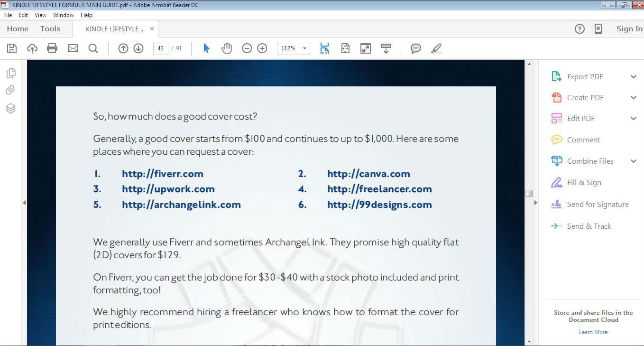Upload file to cloud icon
The height and width of the screenshot is (346, 644).
pyautogui.click(x=32, y=48)
